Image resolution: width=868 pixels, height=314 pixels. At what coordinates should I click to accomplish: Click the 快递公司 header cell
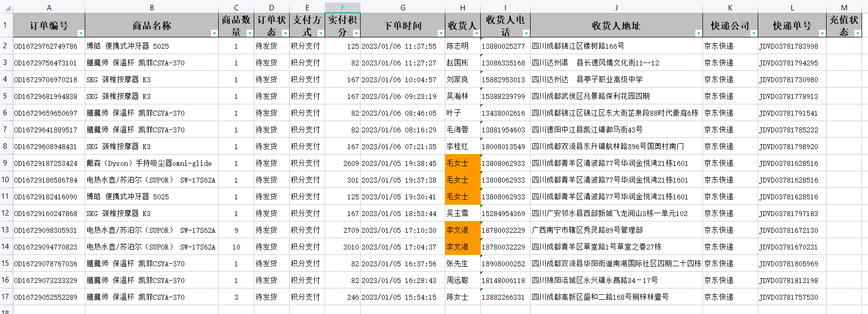click(730, 25)
